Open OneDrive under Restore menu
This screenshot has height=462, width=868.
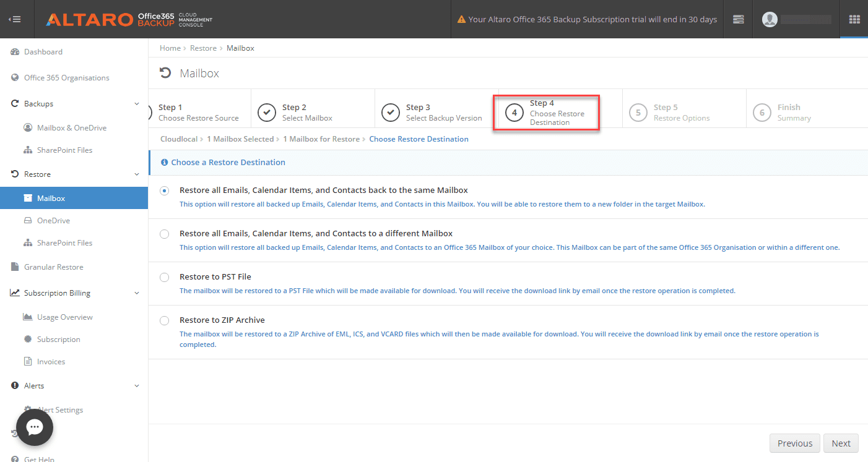[x=53, y=221]
